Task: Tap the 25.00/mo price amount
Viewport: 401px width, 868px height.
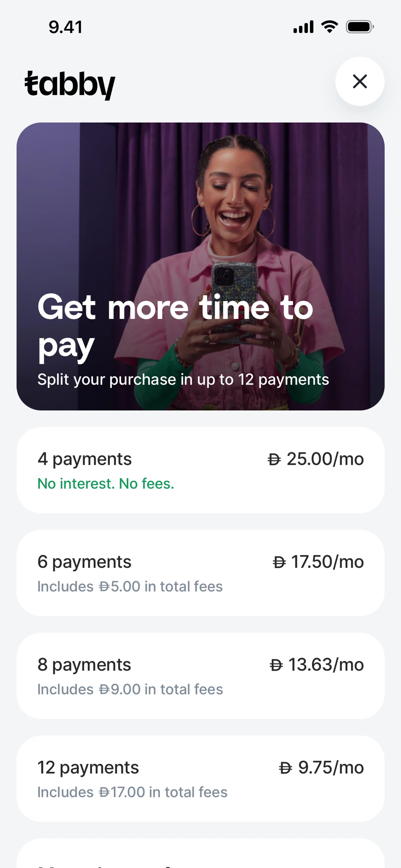Action: [316, 459]
